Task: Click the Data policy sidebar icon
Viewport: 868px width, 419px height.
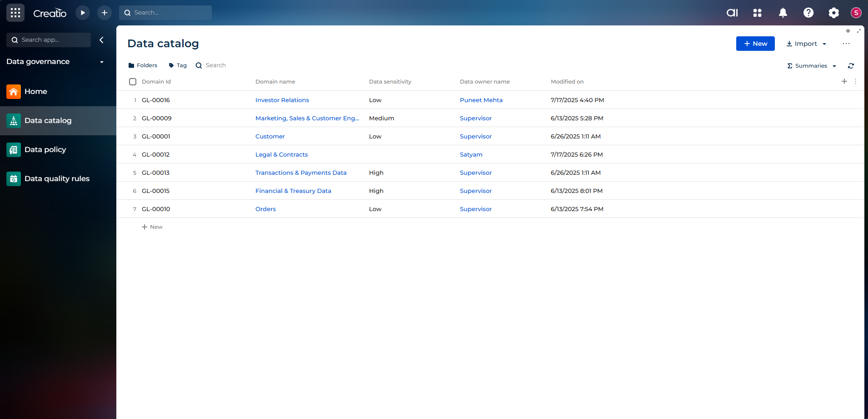Action: click(14, 150)
